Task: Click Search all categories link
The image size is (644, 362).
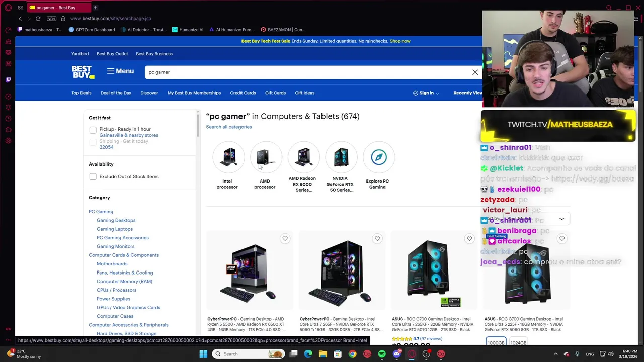Action: coord(229,127)
